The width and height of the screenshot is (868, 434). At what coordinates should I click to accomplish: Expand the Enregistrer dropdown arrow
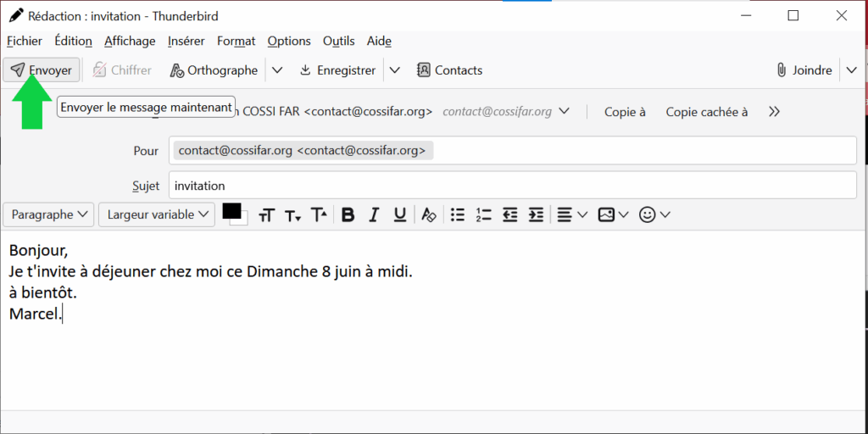click(395, 70)
